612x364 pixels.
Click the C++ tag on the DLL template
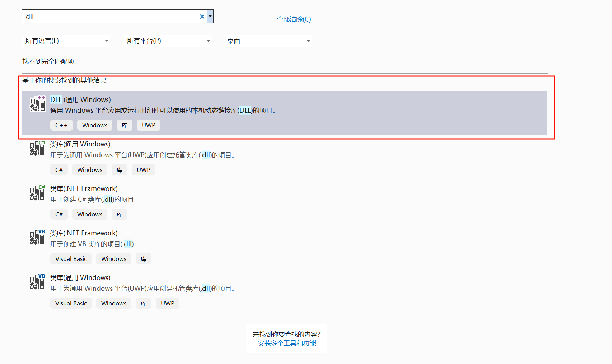coord(61,125)
